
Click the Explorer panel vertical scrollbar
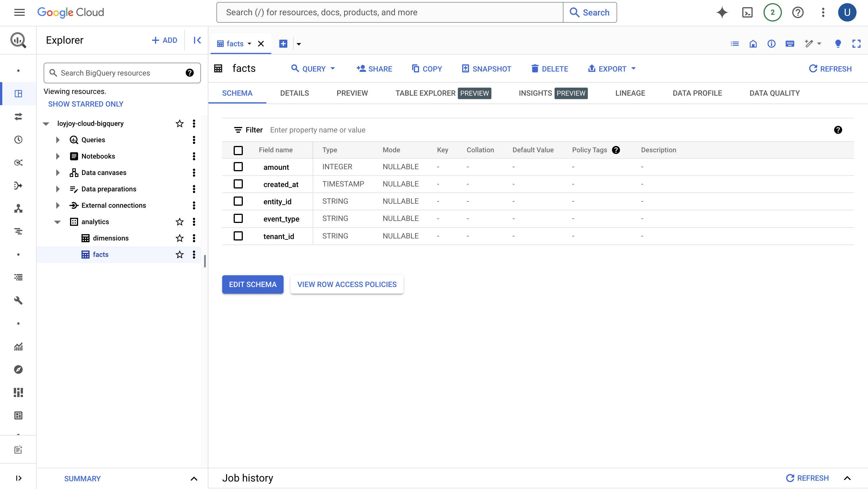(x=205, y=261)
